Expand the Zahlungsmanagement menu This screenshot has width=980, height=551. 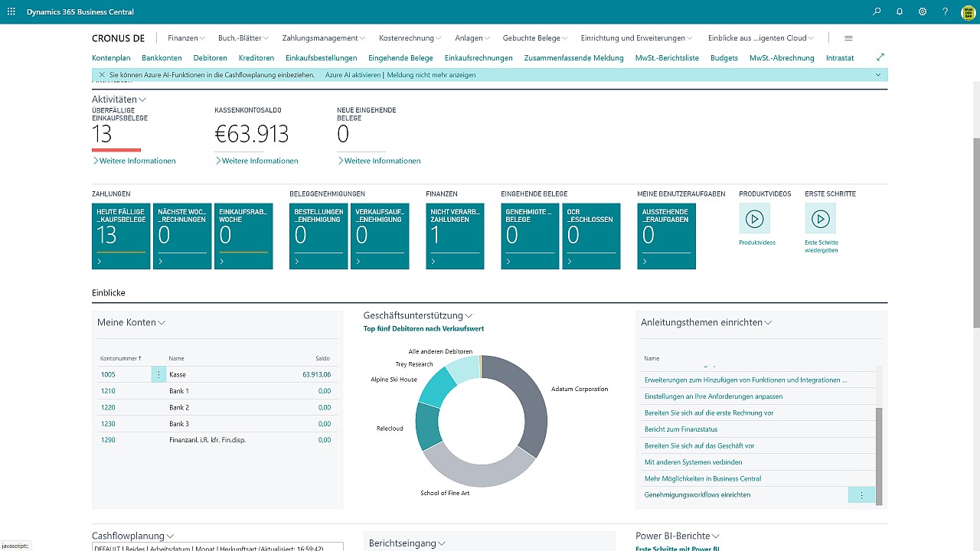[x=324, y=38]
